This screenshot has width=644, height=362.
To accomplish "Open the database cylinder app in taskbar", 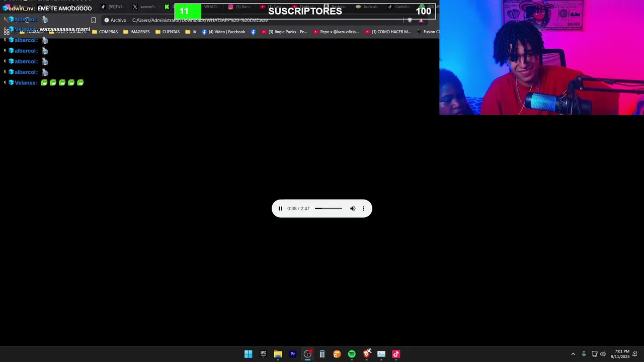I will (x=322, y=354).
